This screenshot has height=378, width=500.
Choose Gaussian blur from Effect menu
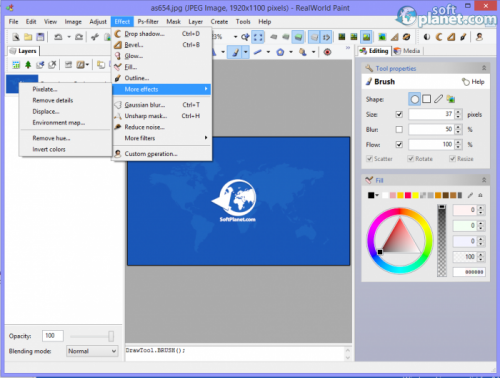click(162, 105)
